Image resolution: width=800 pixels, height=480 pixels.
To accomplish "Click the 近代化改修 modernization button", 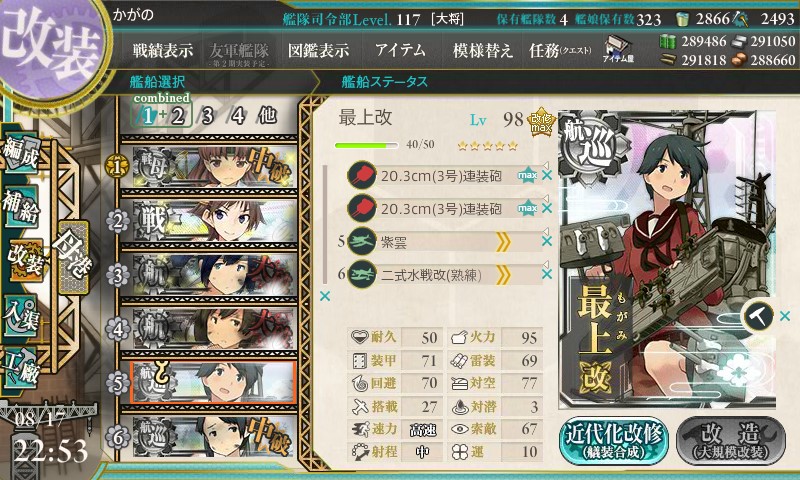I will coord(614,441).
